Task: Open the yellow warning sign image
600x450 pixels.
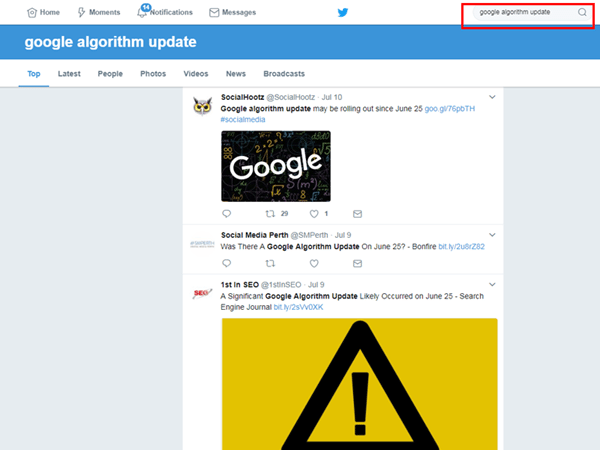Action: point(360,384)
